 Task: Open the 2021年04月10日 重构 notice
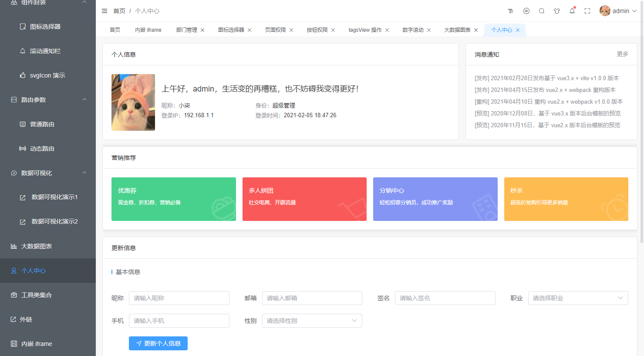(549, 102)
